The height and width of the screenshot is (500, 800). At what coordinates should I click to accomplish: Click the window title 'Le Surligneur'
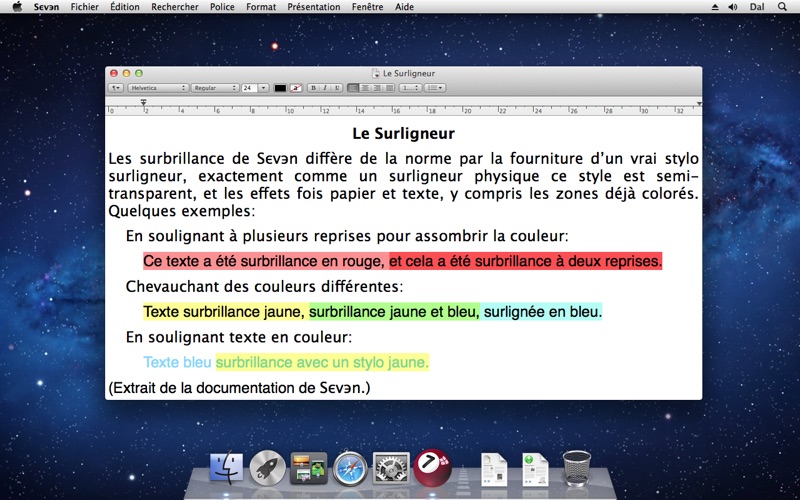point(409,73)
